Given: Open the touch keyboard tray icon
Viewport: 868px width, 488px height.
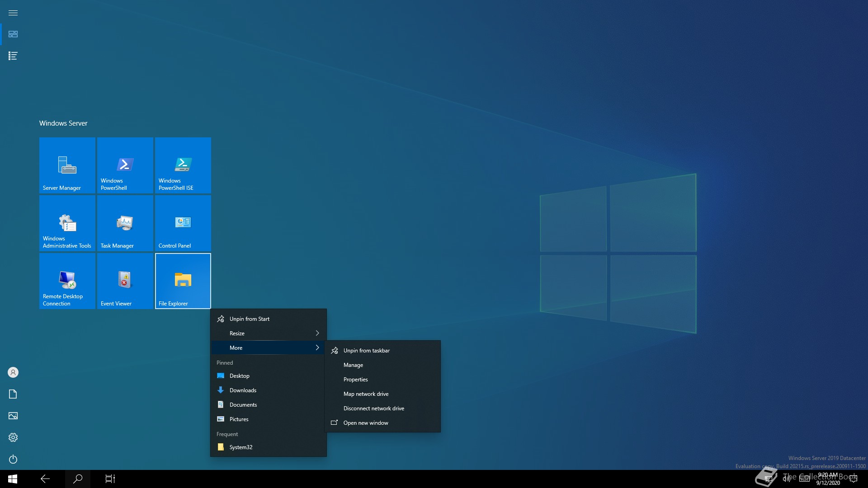Looking at the screenshot, I should click(x=804, y=479).
